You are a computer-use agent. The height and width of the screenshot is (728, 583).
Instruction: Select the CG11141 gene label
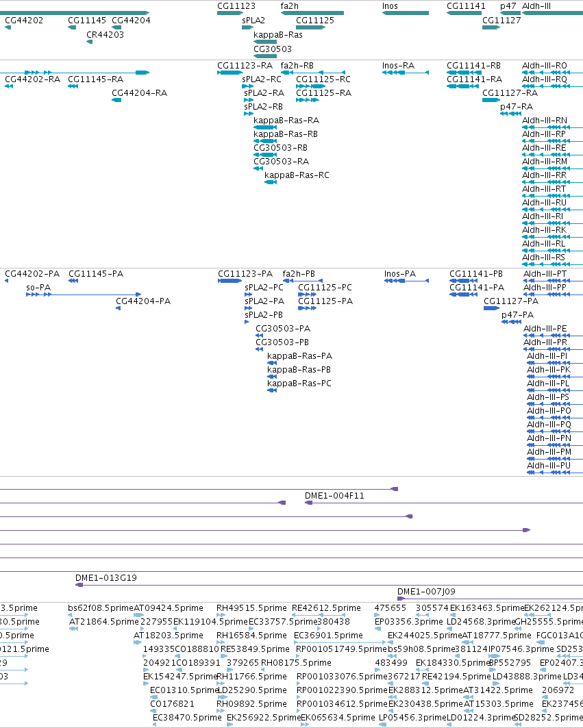coord(466,6)
